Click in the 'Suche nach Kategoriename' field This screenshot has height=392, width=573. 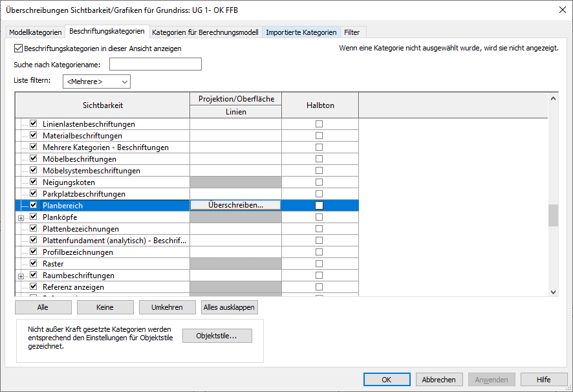tap(155, 64)
